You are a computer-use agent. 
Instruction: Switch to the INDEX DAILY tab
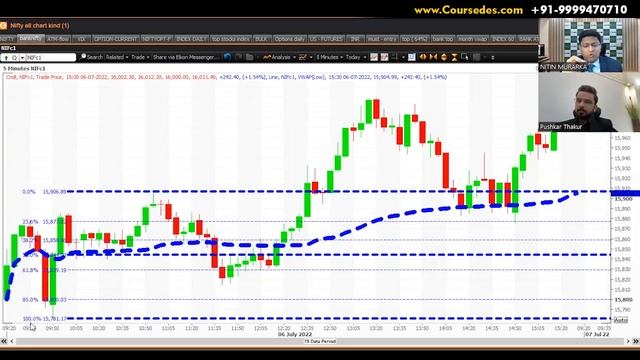click(x=191, y=39)
